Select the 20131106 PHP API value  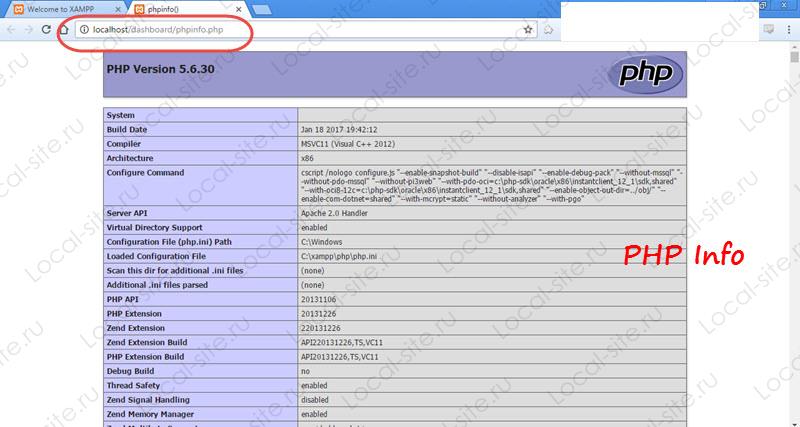[318, 299]
